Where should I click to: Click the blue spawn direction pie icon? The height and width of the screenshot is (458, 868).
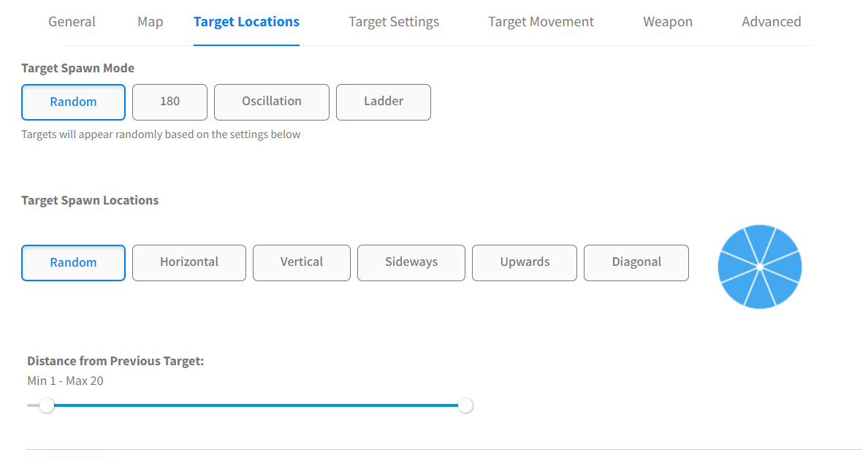pyautogui.click(x=760, y=267)
